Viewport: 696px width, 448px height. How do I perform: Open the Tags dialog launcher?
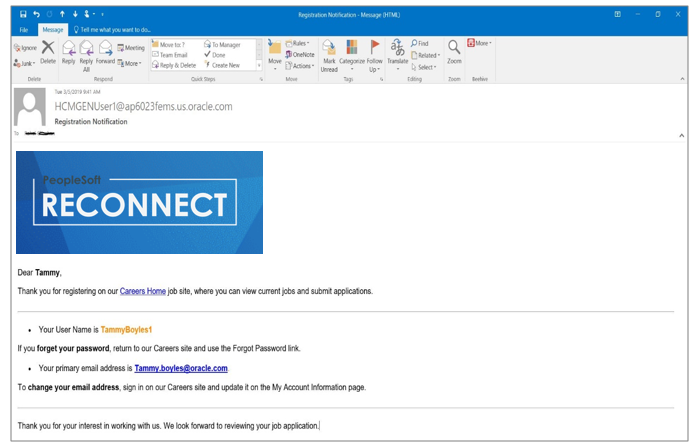click(381, 79)
